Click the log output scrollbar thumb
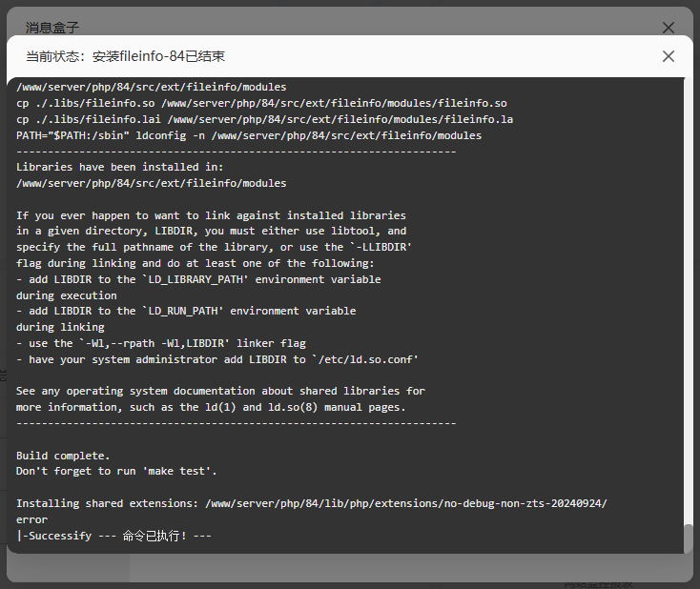 (689, 538)
